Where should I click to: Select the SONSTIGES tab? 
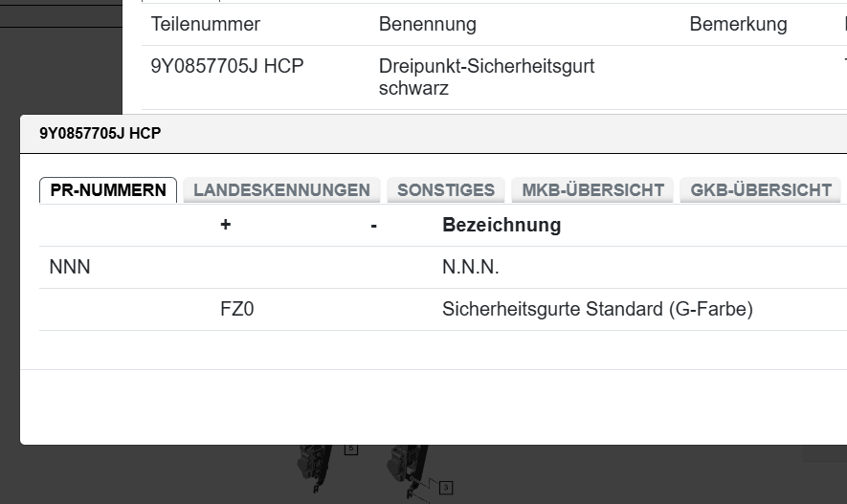[x=446, y=190]
